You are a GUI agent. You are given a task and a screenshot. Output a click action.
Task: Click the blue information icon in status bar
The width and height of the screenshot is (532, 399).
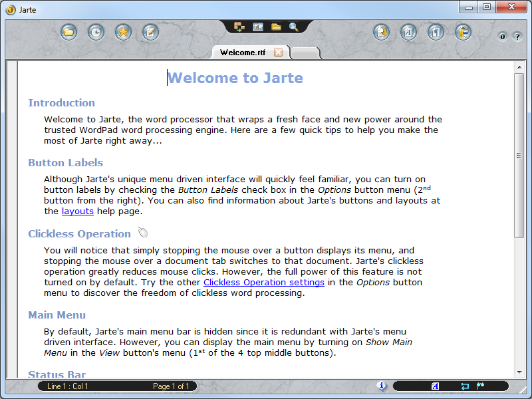tap(381, 386)
